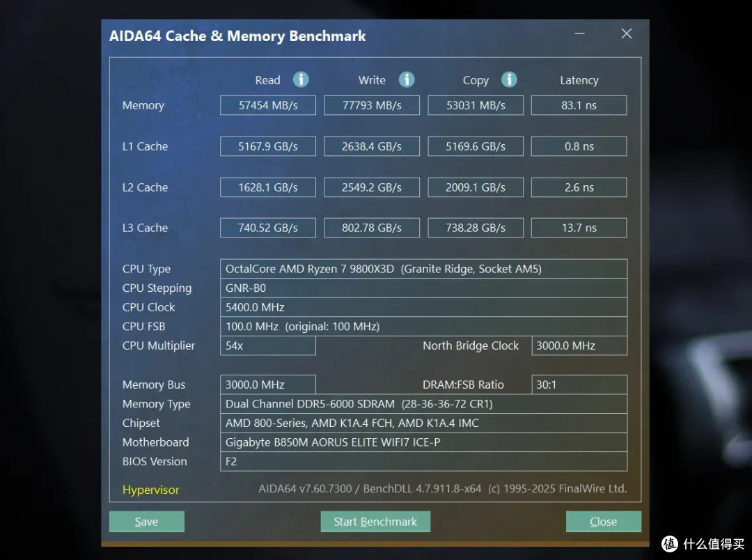
Task: Click the Memory Type label
Action: [157, 405]
